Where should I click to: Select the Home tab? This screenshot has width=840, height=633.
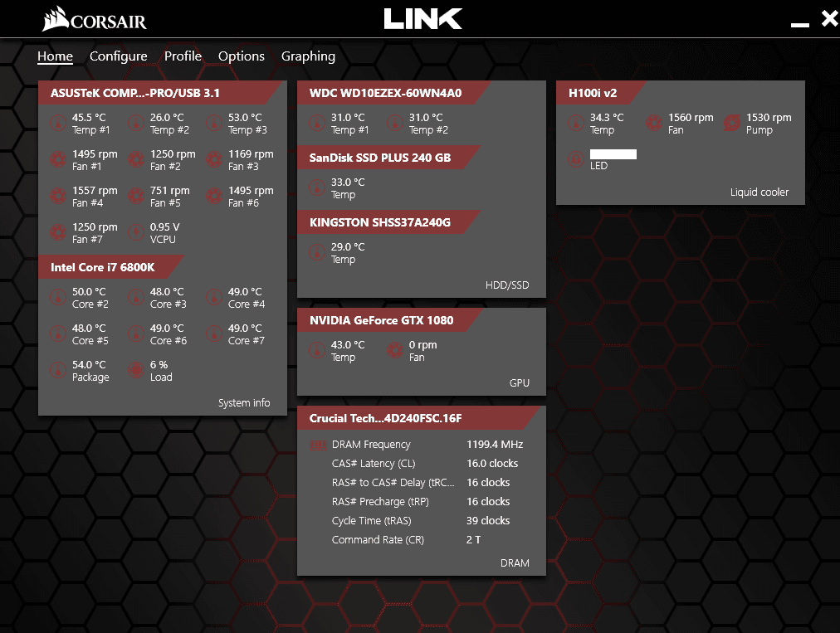pos(55,56)
